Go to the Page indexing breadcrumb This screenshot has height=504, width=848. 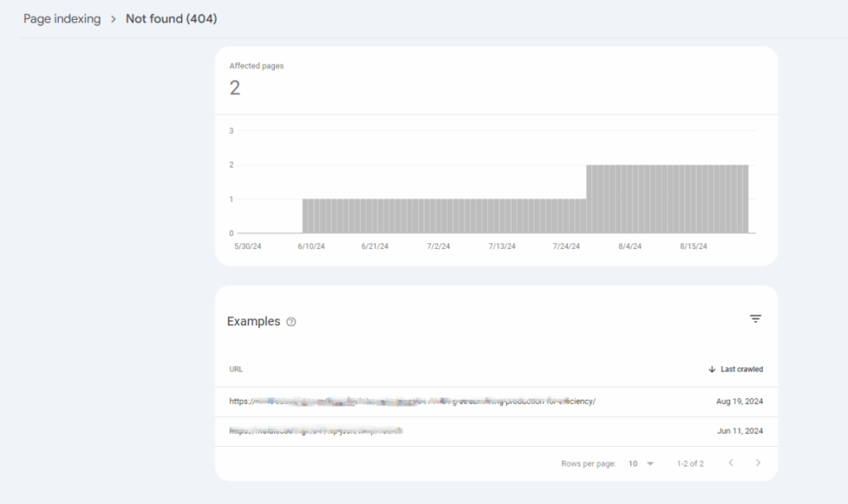61,19
